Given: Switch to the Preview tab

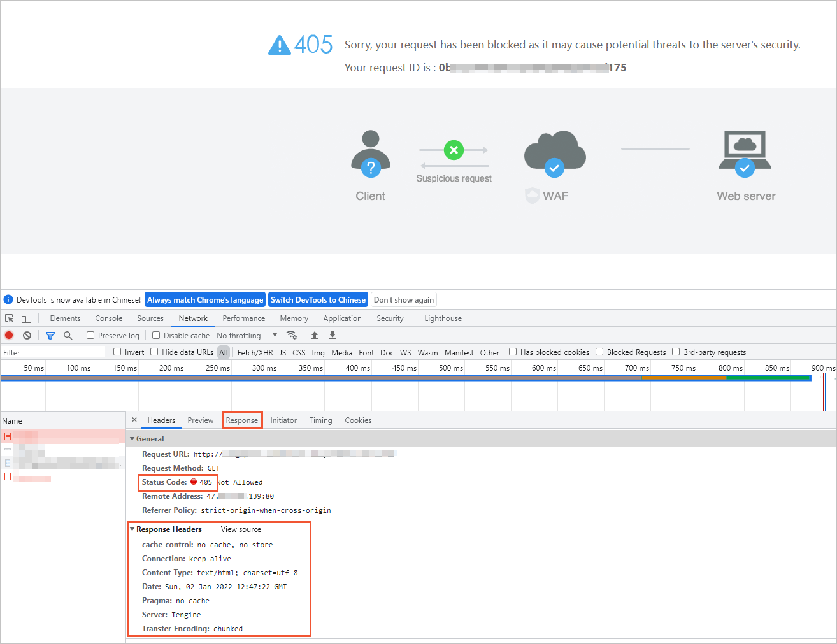Looking at the screenshot, I should 201,420.
